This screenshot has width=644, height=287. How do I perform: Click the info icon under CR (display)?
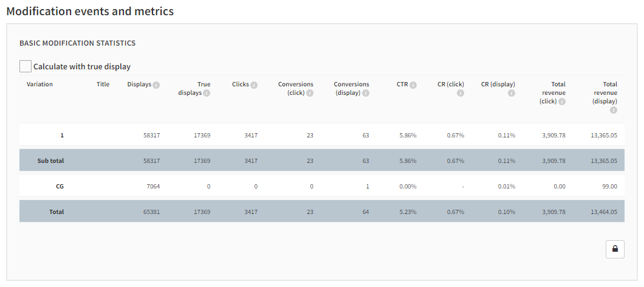511,93
